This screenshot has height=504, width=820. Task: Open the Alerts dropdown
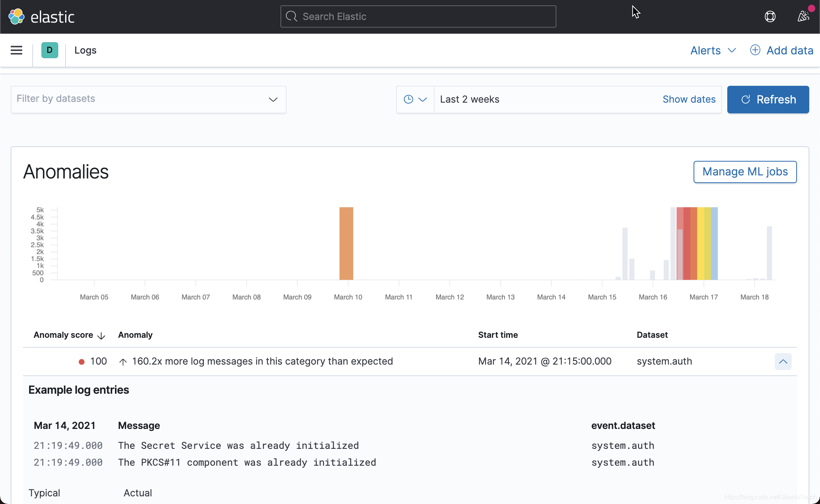point(713,50)
